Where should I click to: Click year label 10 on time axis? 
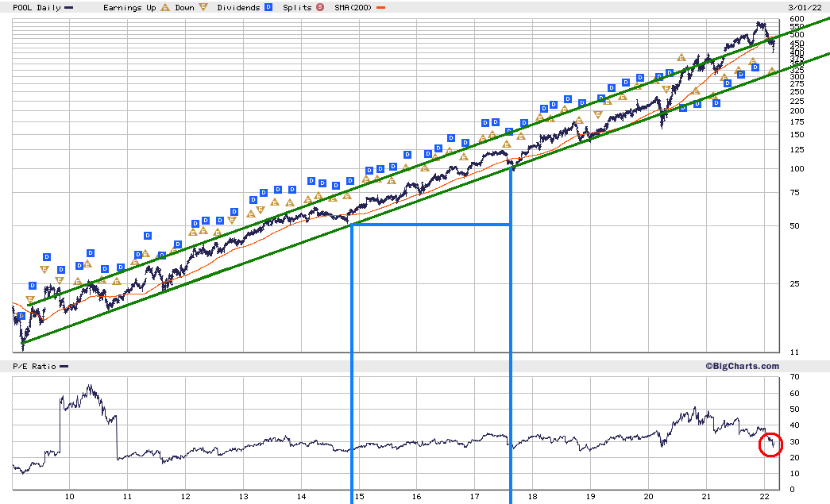[69, 496]
